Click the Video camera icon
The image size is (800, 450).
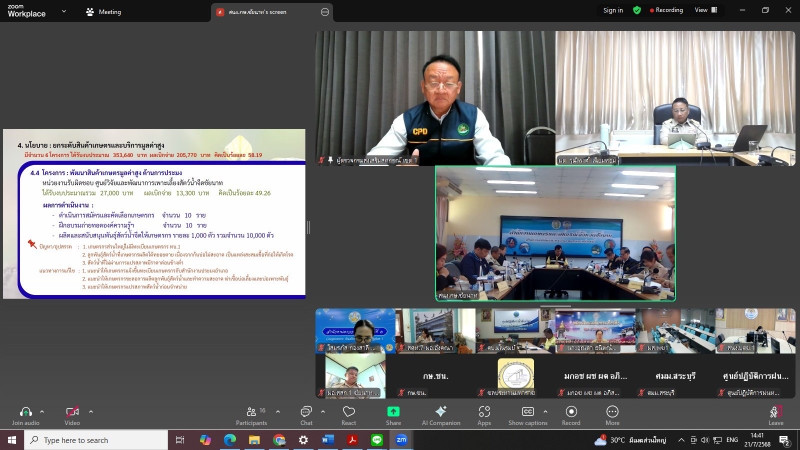click(x=71, y=411)
